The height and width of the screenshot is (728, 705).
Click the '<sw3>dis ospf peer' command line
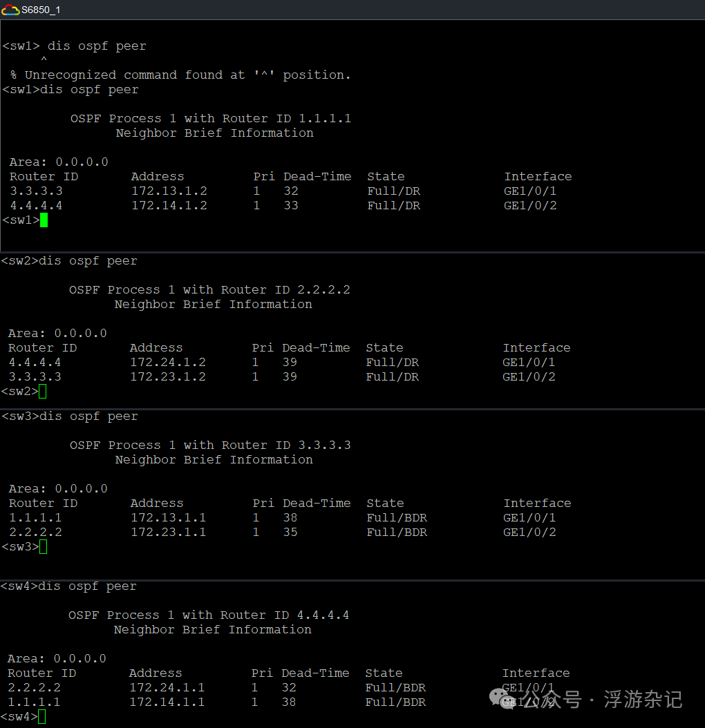pos(70,416)
